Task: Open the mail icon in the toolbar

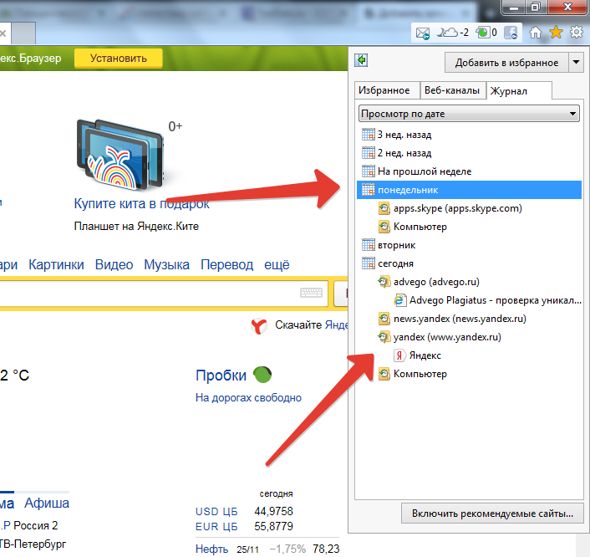Action: pos(423,33)
